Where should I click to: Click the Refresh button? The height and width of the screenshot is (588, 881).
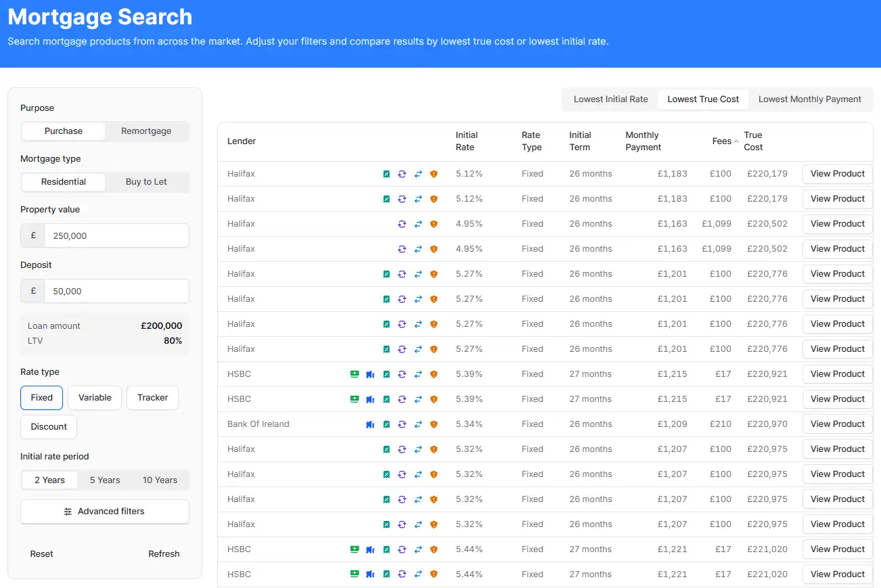coord(164,554)
